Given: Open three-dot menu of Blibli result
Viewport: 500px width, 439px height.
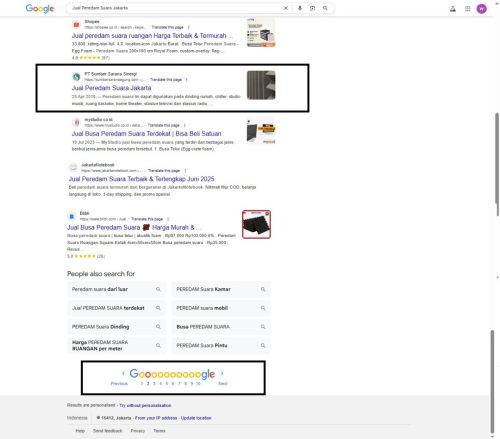Looking at the screenshot, I should (x=168, y=219).
